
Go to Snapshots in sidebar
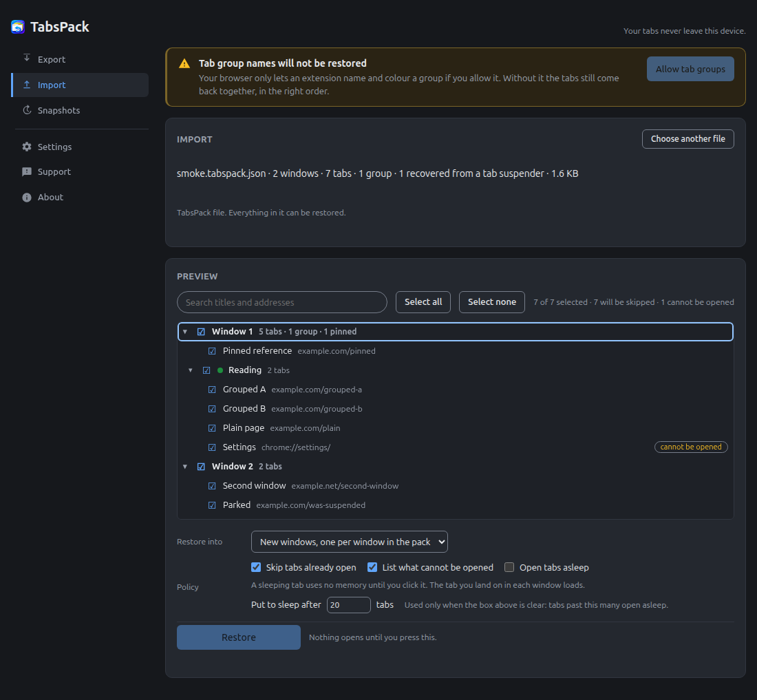80,111
